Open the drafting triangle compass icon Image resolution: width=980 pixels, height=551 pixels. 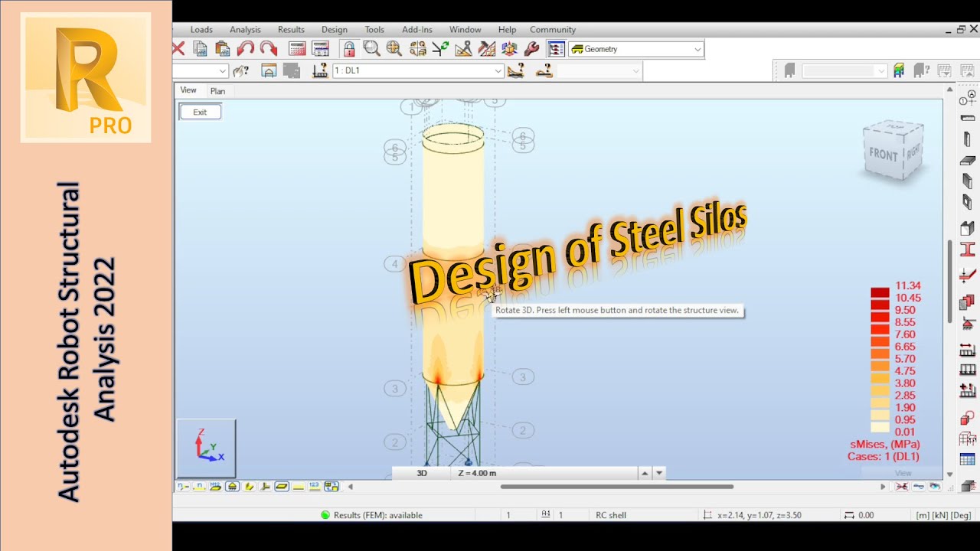click(x=463, y=49)
